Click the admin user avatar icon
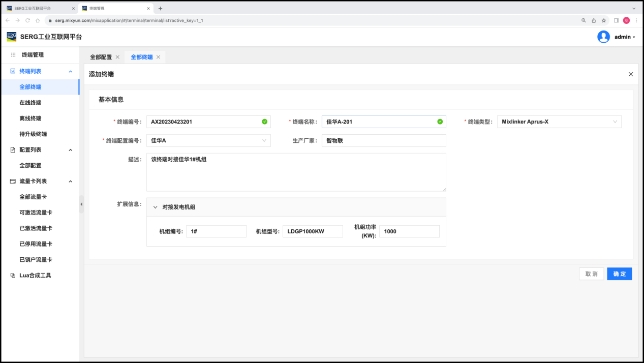Viewport: 644px width, 363px height. [x=603, y=37]
